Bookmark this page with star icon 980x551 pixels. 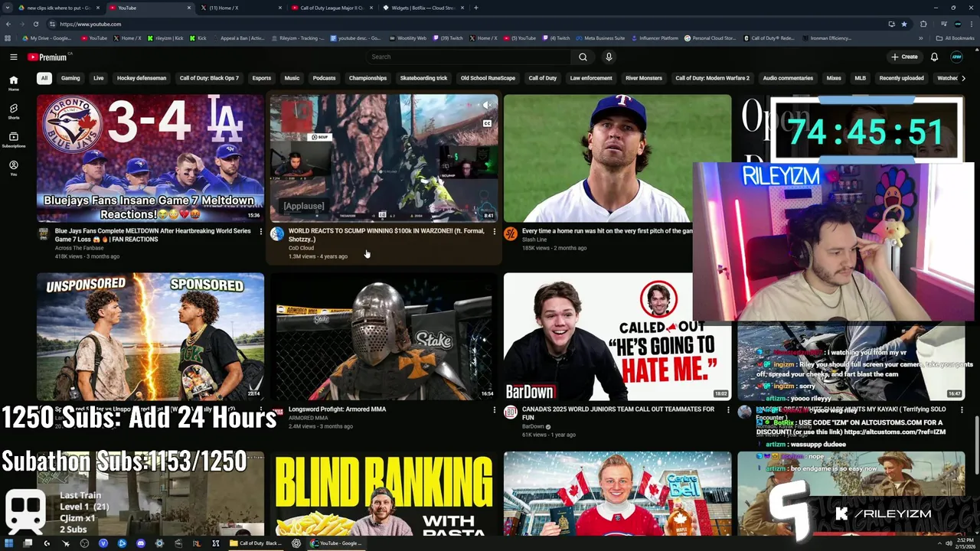pyautogui.click(x=904, y=24)
